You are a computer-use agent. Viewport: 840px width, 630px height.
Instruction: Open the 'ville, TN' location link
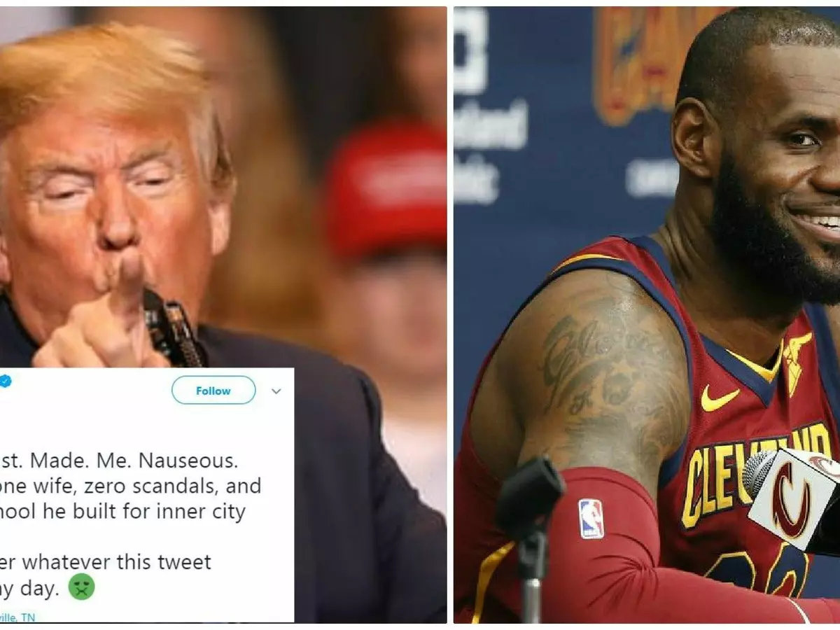point(17,617)
